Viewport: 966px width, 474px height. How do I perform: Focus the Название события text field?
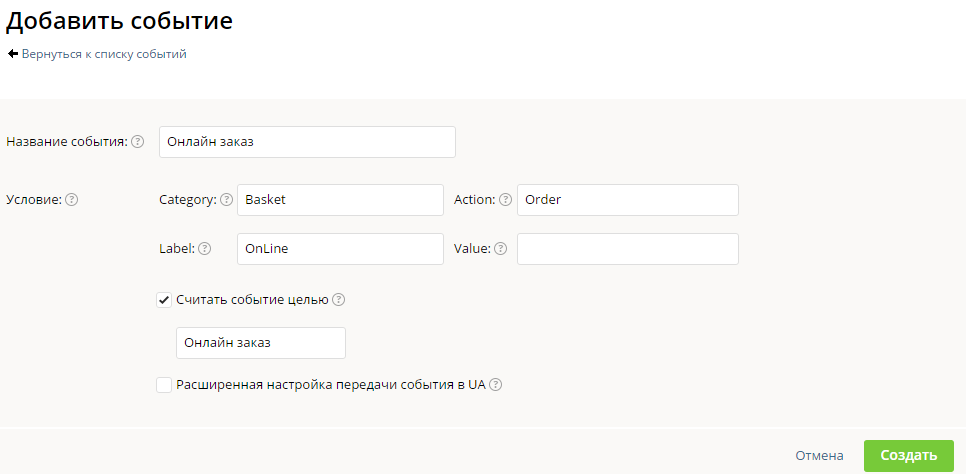(307, 142)
